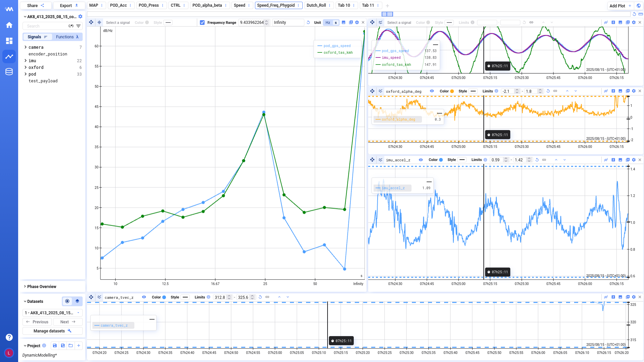Click the Export button
Image resolution: width=644 pixels, height=362 pixels.
coord(69,5)
